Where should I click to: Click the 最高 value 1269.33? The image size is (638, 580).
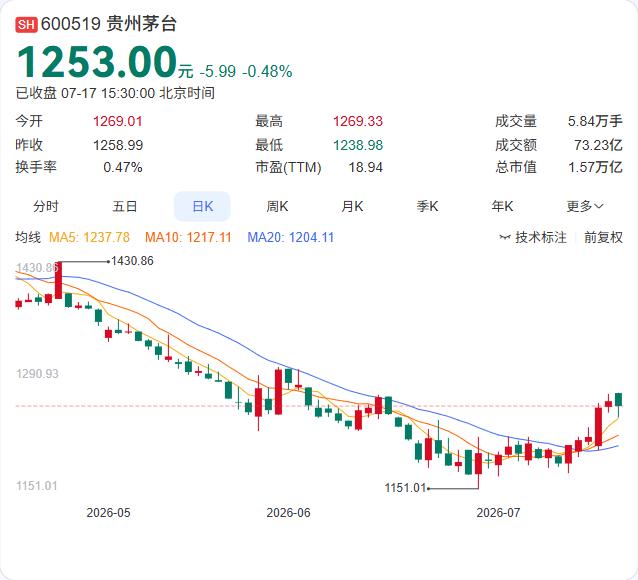click(358, 121)
